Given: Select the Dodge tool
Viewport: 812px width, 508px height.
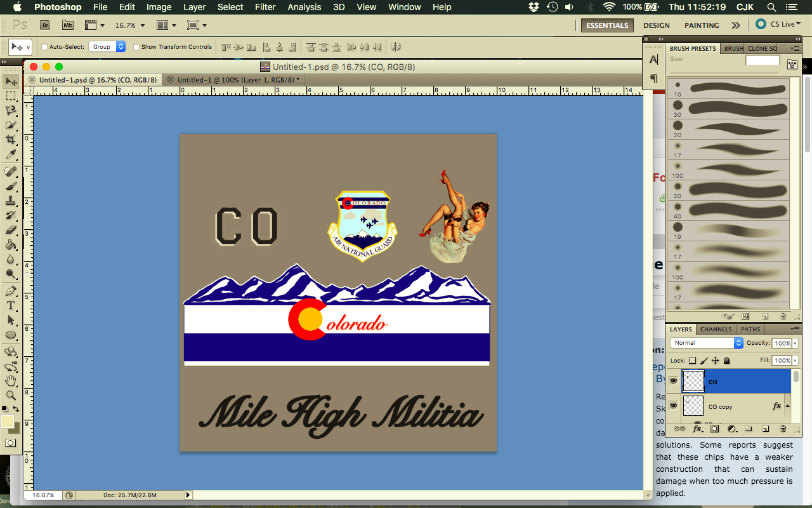Looking at the screenshot, I should click(x=11, y=274).
